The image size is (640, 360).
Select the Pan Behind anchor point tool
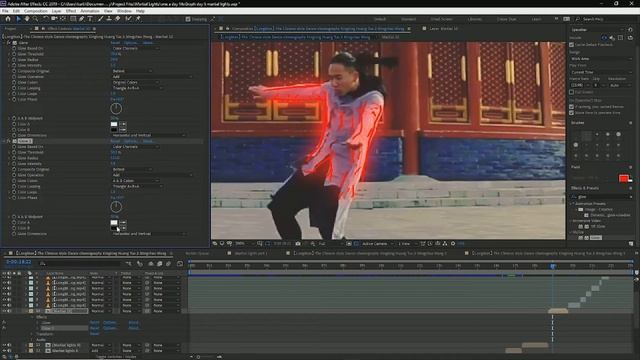(x=62, y=19)
